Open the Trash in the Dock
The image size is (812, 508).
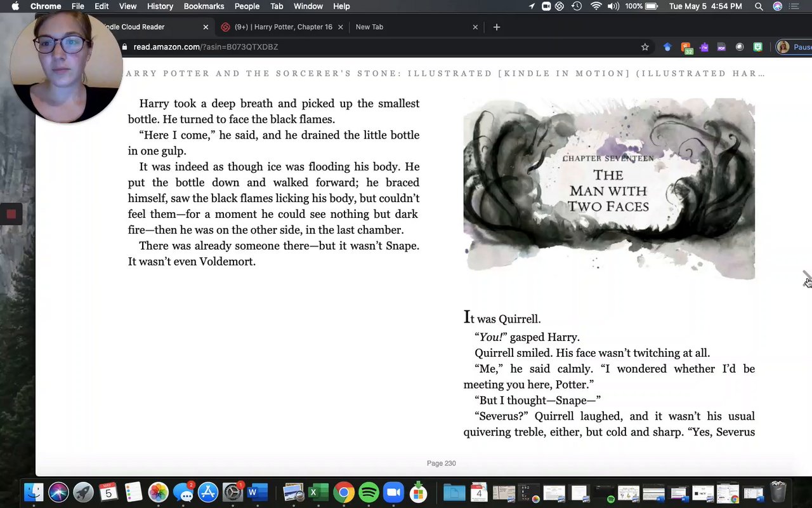(778, 492)
